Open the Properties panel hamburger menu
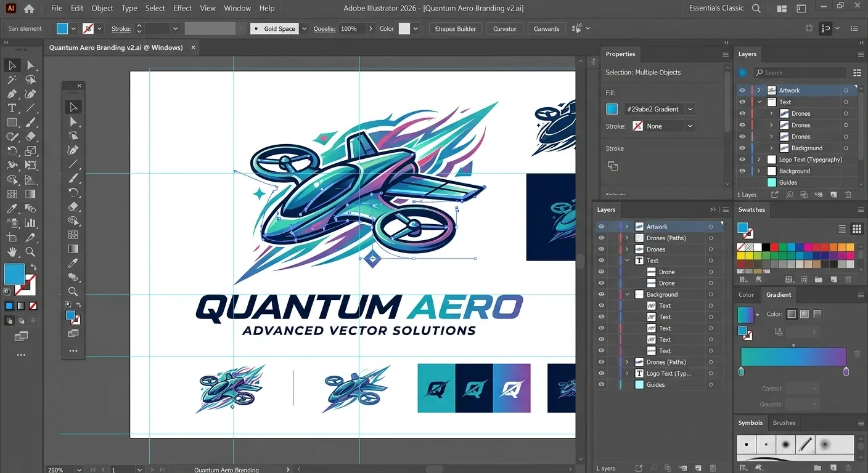 click(726, 54)
